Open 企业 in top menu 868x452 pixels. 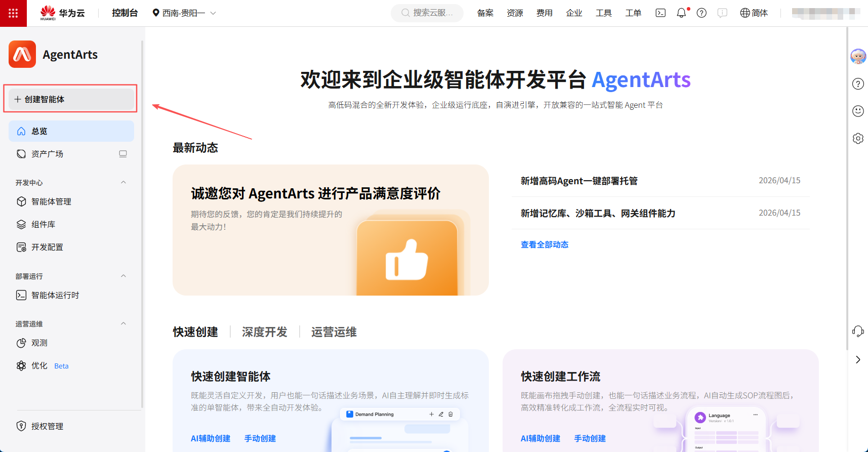574,13
